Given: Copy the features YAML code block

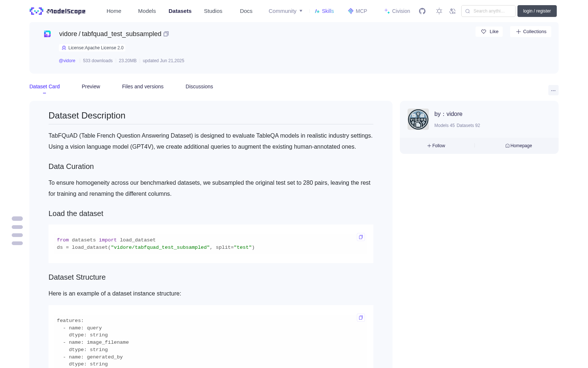Looking at the screenshot, I should click(x=361, y=318).
